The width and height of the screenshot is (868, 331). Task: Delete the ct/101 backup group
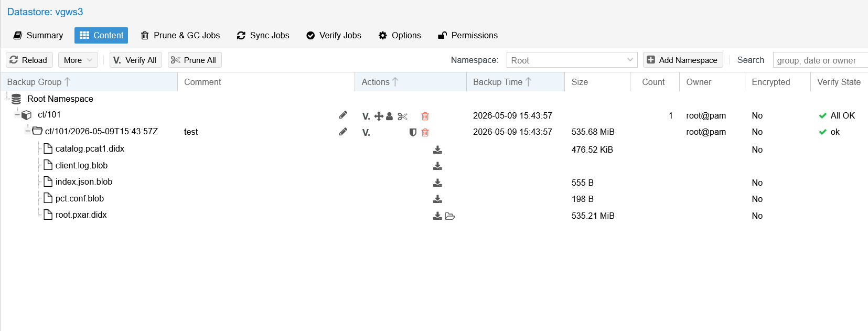point(425,116)
